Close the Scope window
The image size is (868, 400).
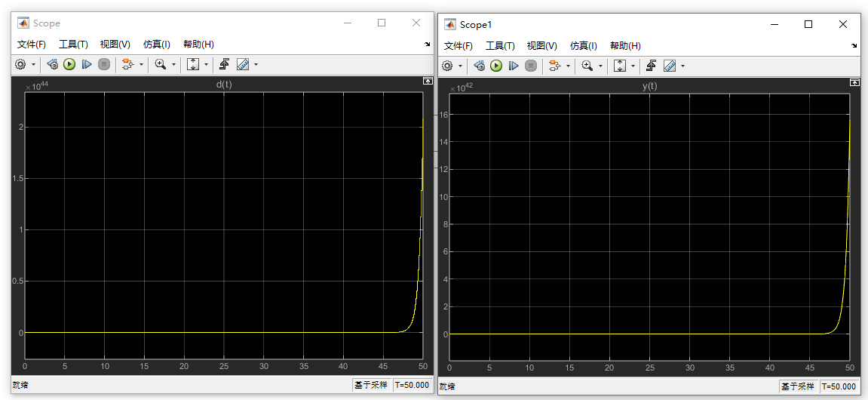tap(416, 23)
